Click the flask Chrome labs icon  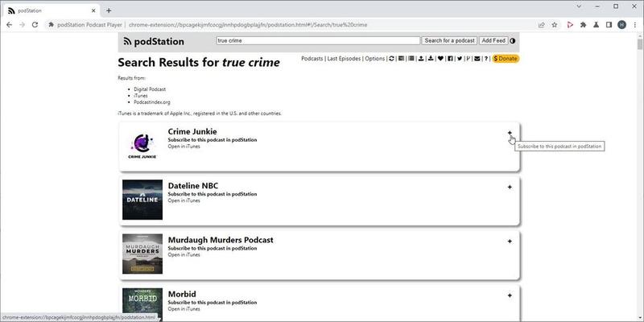[x=596, y=25]
